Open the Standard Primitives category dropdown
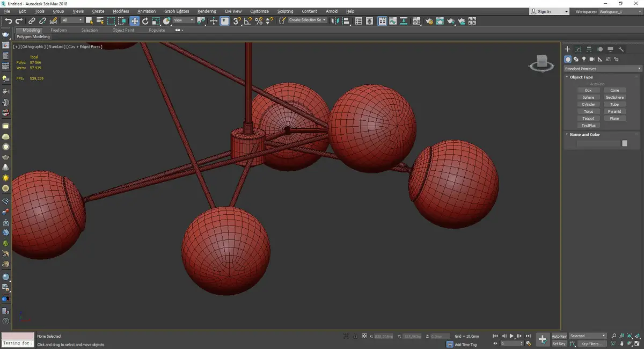This screenshot has height=349, width=644. 602,69
